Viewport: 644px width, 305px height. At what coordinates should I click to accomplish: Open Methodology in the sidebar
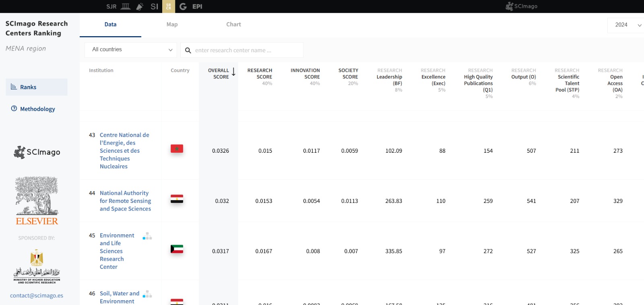pos(37,109)
